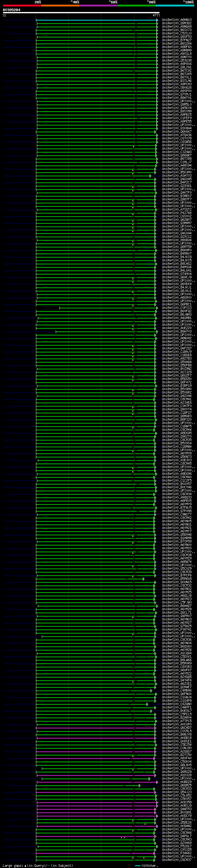
Task: Click the UniRef100_Q9SF53 entry
Action: pos(177,37)
